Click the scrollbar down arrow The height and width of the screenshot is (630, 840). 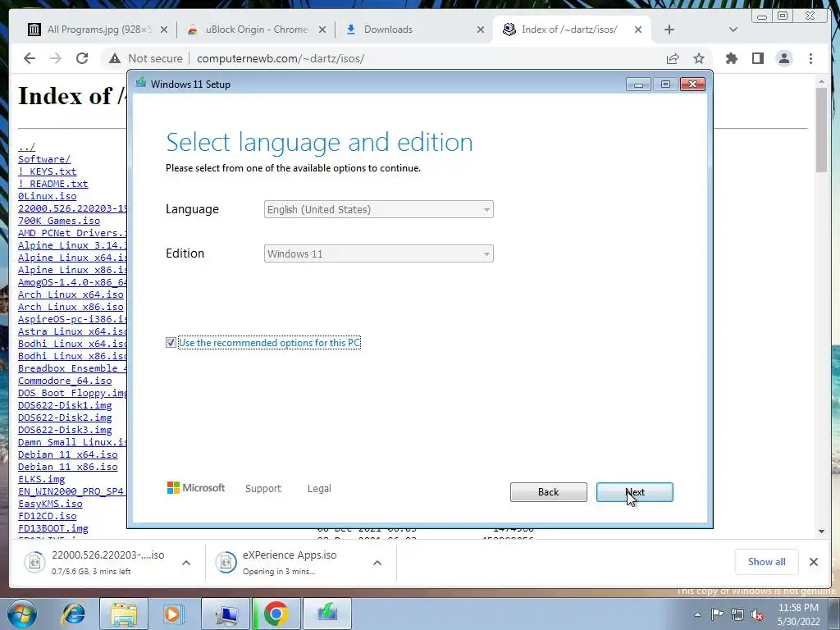[x=821, y=532]
